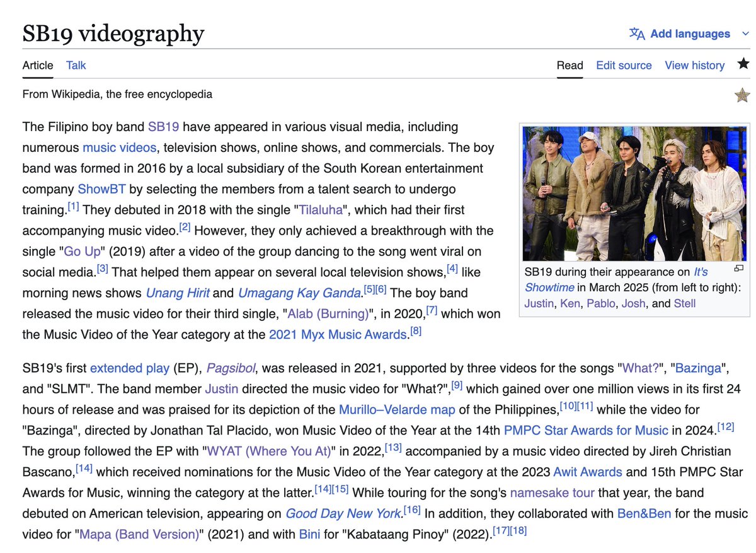
Task: Open the Murillo–Velarde map link
Action: [397, 410]
